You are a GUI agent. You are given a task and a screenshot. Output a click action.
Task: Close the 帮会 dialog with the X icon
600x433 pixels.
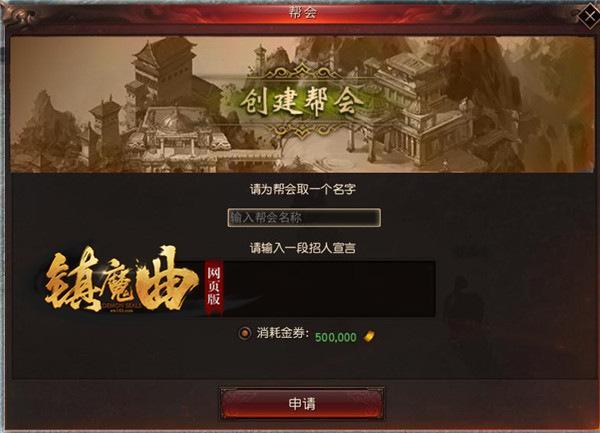coord(588,16)
